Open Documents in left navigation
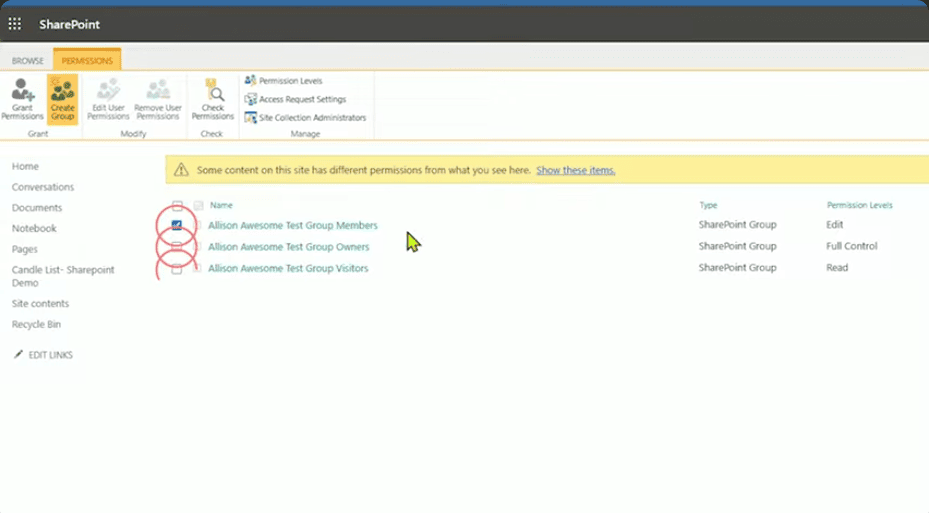The width and height of the screenshot is (929, 513). pyautogui.click(x=37, y=208)
